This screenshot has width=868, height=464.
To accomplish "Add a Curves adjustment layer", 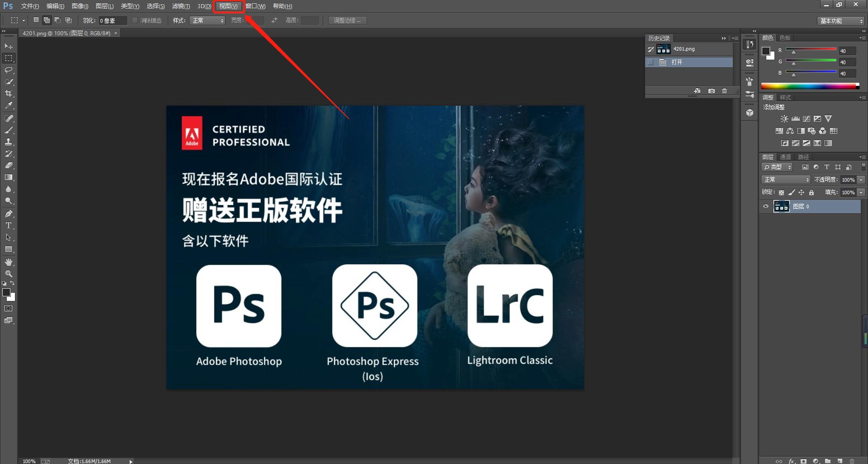I will [x=807, y=118].
